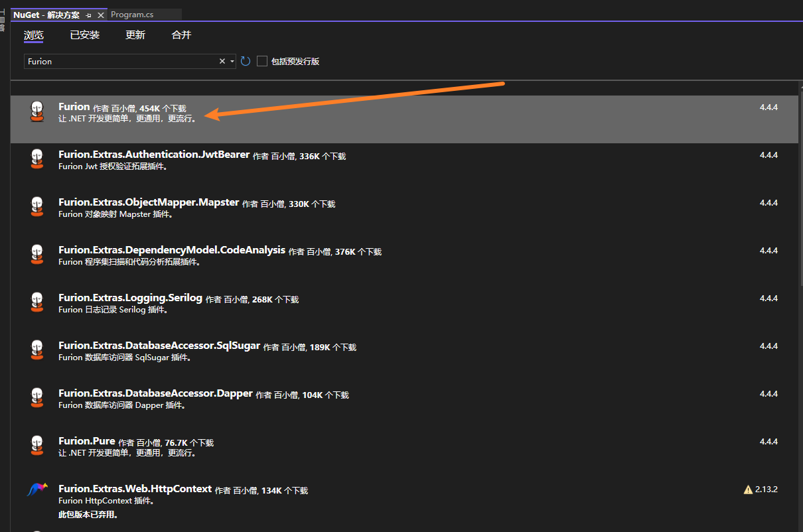Click the deprecated warning icon beside 2.13.2
The height and width of the screenshot is (532, 803).
coord(748,490)
